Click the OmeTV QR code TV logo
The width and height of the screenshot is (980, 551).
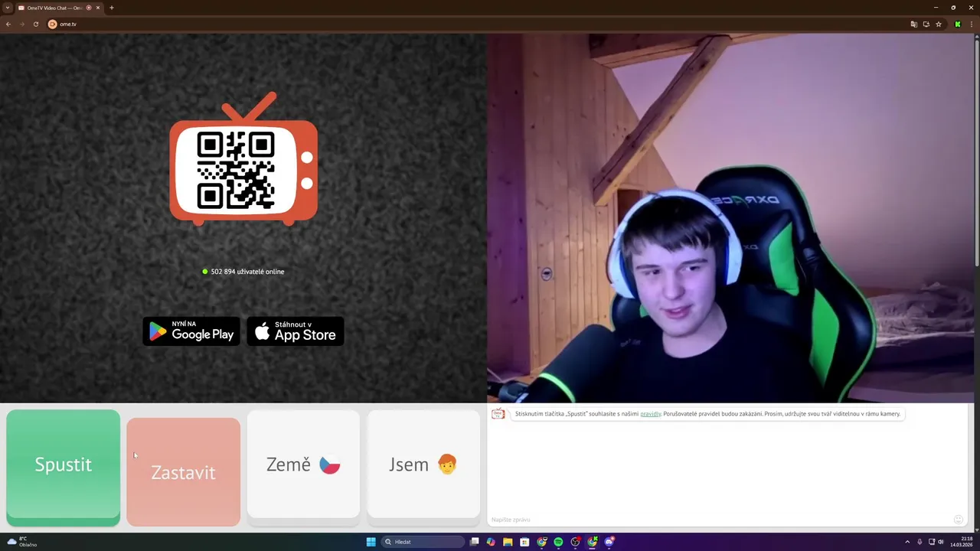[243, 159]
